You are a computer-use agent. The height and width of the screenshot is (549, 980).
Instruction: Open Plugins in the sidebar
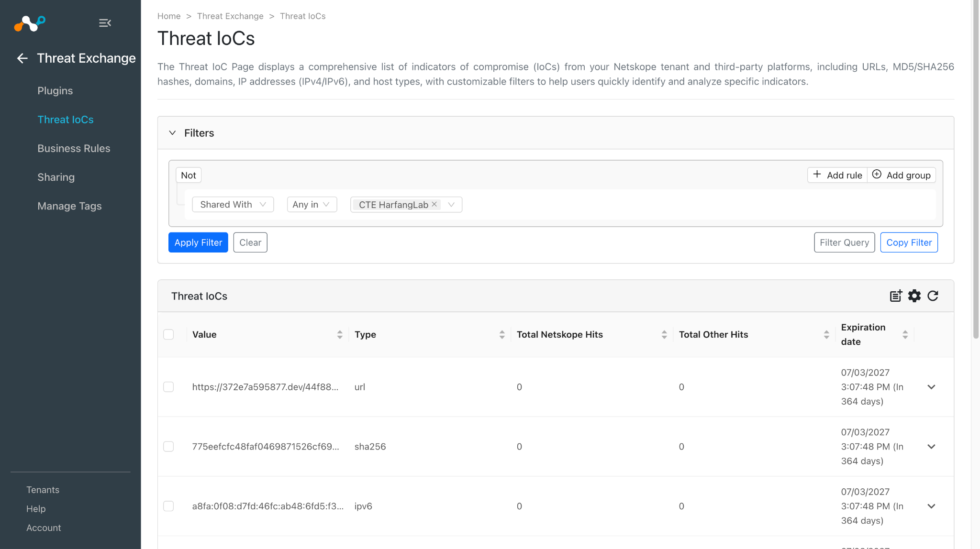(x=55, y=91)
